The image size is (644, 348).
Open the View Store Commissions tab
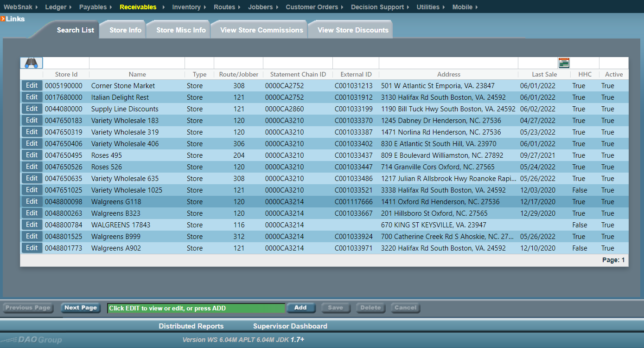[x=261, y=30]
